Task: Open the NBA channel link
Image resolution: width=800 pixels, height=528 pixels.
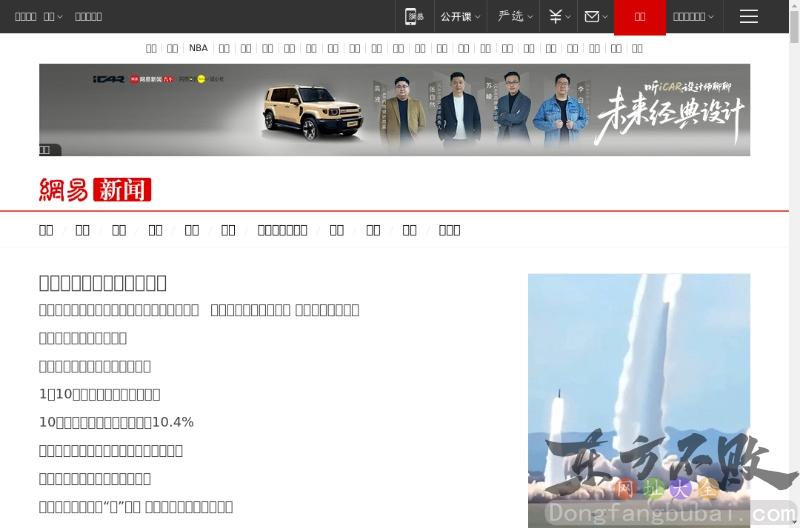Action: click(x=198, y=48)
